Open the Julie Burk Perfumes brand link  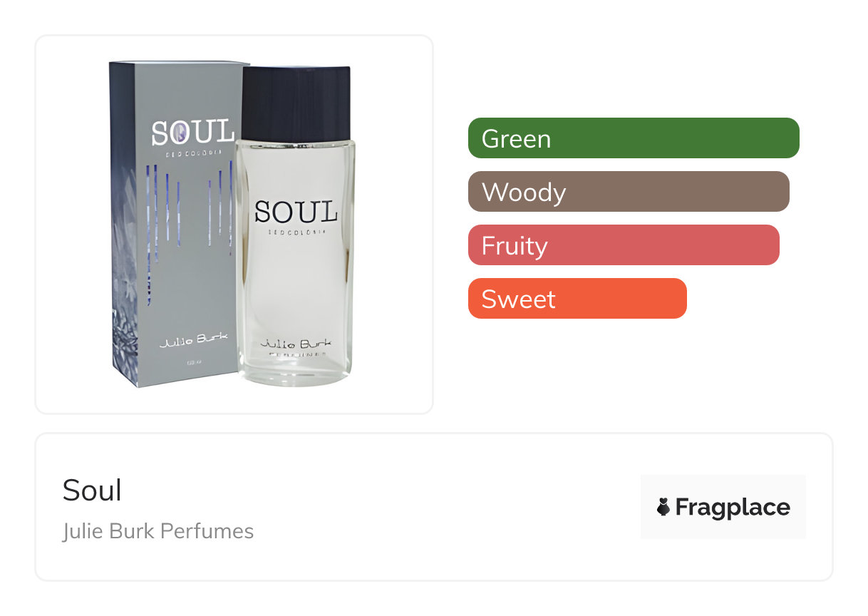157,531
